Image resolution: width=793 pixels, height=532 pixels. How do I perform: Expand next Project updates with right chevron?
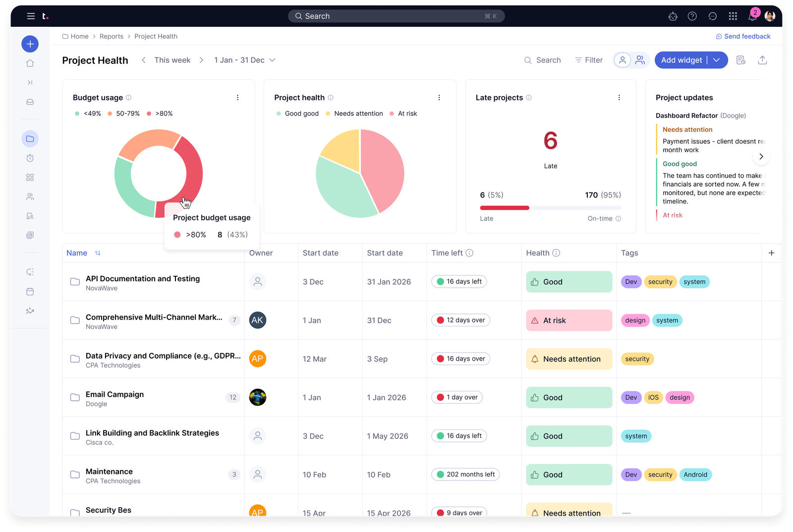tap(761, 157)
